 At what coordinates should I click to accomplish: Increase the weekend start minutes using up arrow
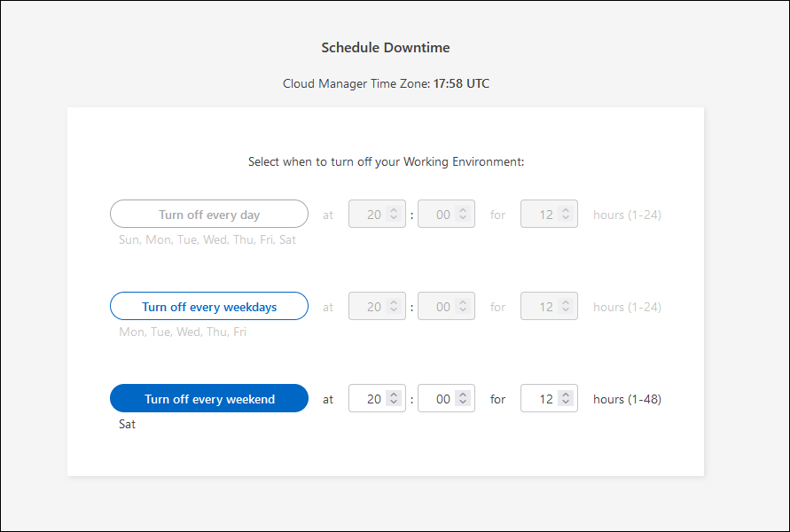462,395
